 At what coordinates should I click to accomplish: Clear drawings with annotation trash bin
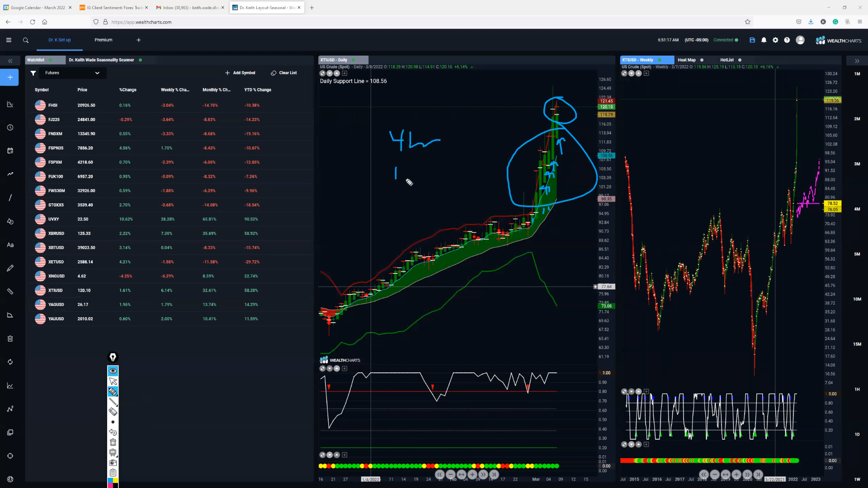point(113,442)
